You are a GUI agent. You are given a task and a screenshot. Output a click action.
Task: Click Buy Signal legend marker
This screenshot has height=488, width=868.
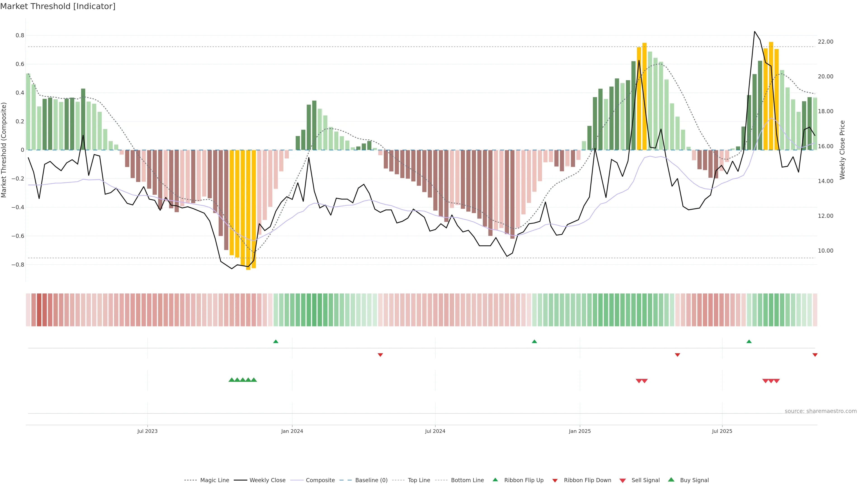click(671, 480)
